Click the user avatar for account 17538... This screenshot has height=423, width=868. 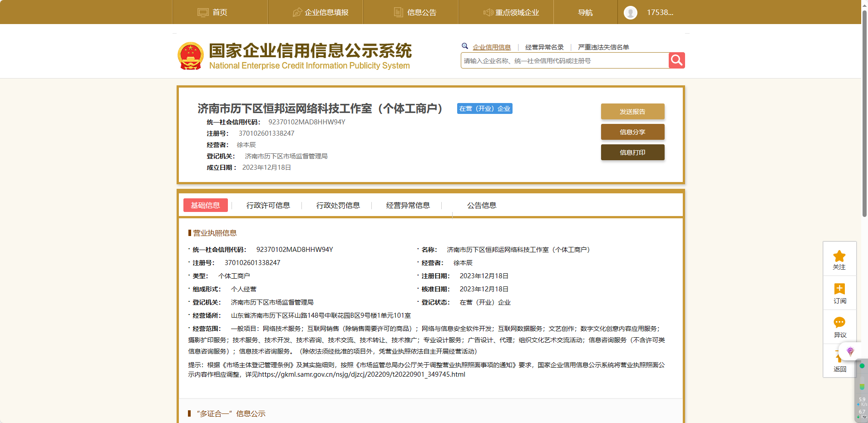pos(631,12)
